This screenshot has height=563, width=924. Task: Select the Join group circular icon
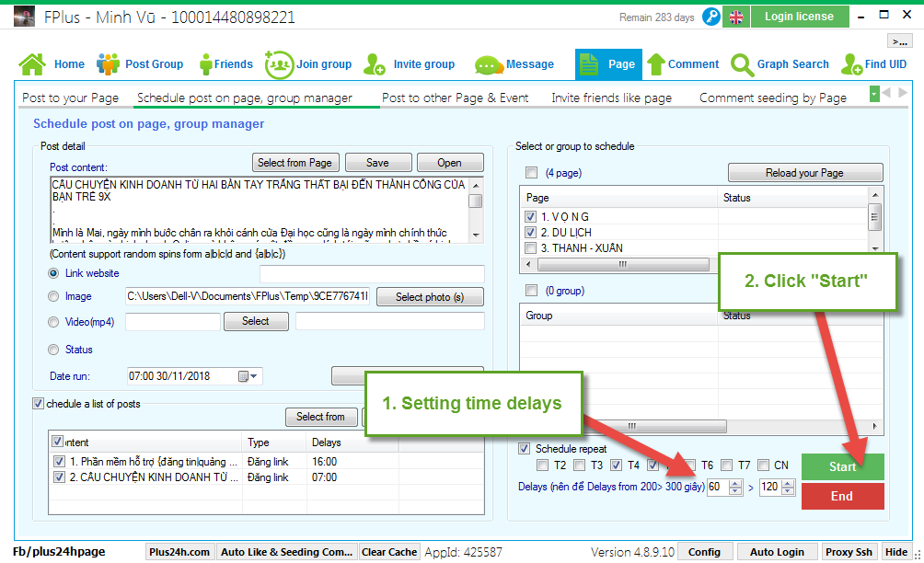click(x=279, y=64)
